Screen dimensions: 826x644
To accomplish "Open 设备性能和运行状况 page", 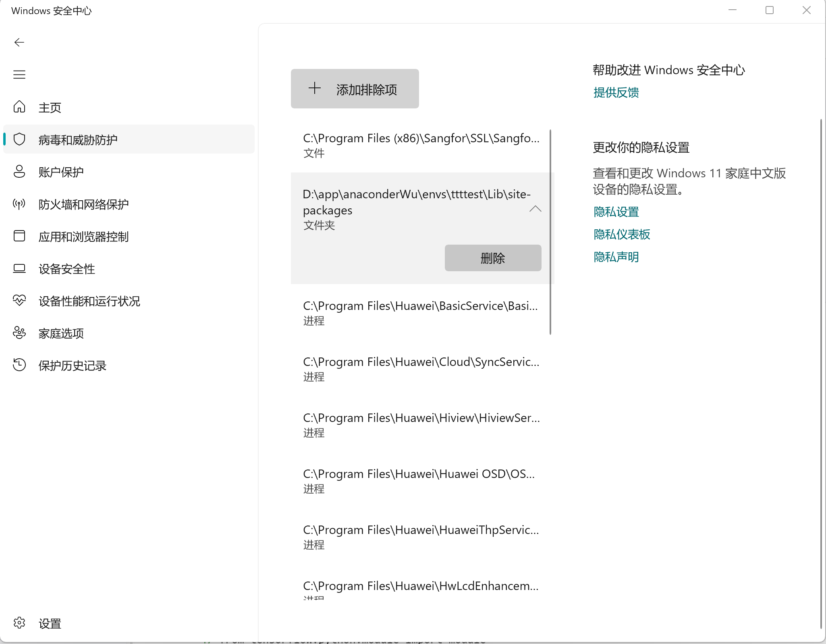I will tap(89, 301).
